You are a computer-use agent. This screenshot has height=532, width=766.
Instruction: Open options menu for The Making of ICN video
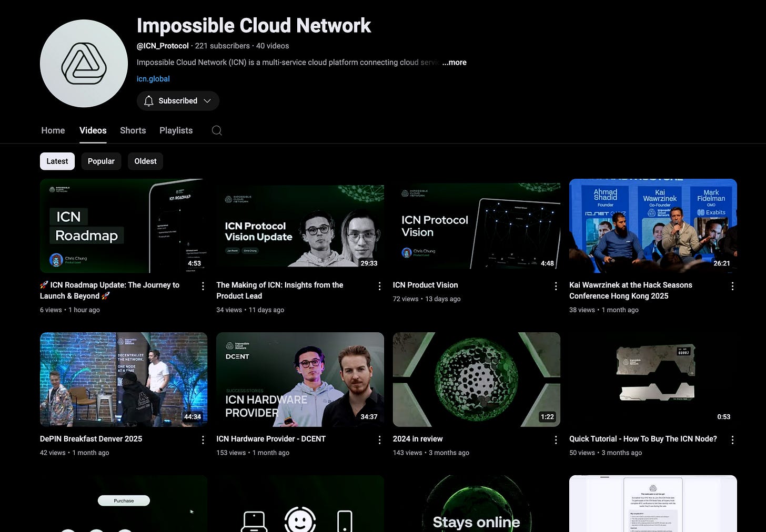379,286
